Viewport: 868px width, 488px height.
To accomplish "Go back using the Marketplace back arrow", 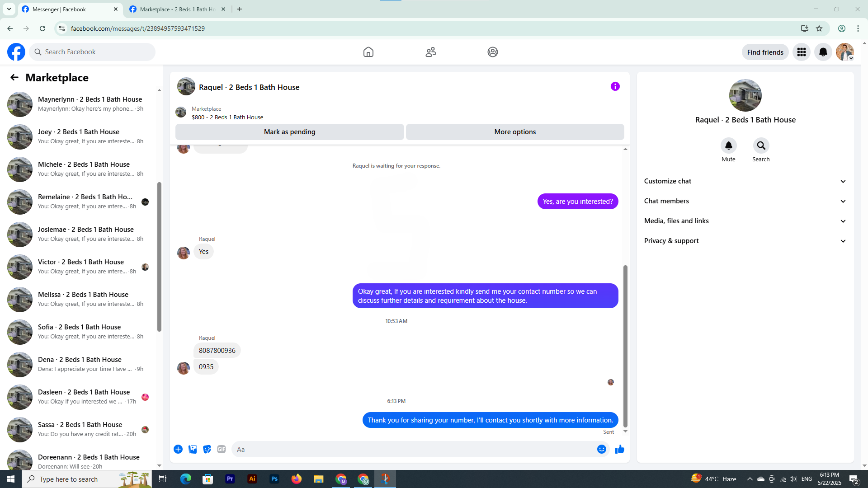I will point(14,77).
